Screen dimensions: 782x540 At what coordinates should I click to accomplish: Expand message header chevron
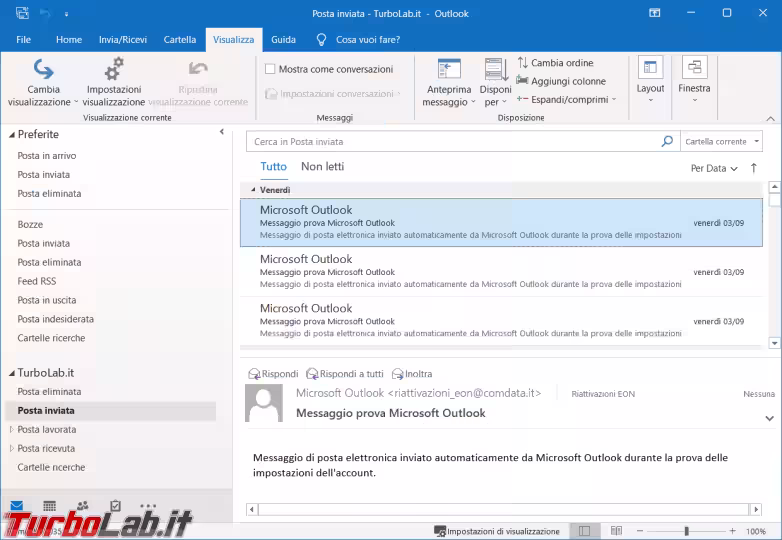click(x=770, y=418)
